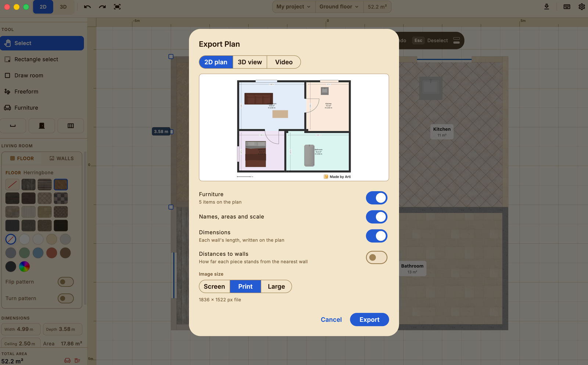The width and height of the screenshot is (588, 365).
Task: Click the Export button
Action: (369, 320)
